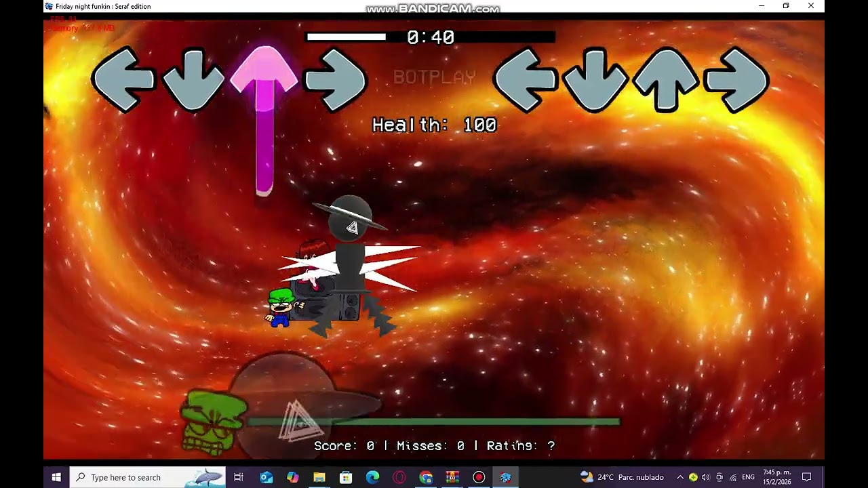This screenshot has width=868, height=488.
Task: Open Task View on the taskbar
Action: (239, 477)
